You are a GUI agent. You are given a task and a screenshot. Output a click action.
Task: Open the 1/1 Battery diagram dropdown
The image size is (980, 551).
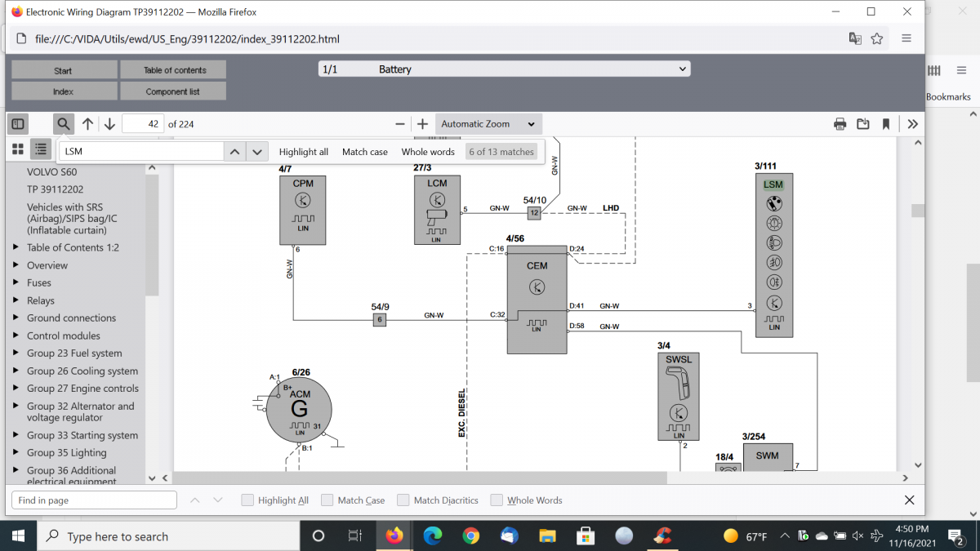pos(504,69)
